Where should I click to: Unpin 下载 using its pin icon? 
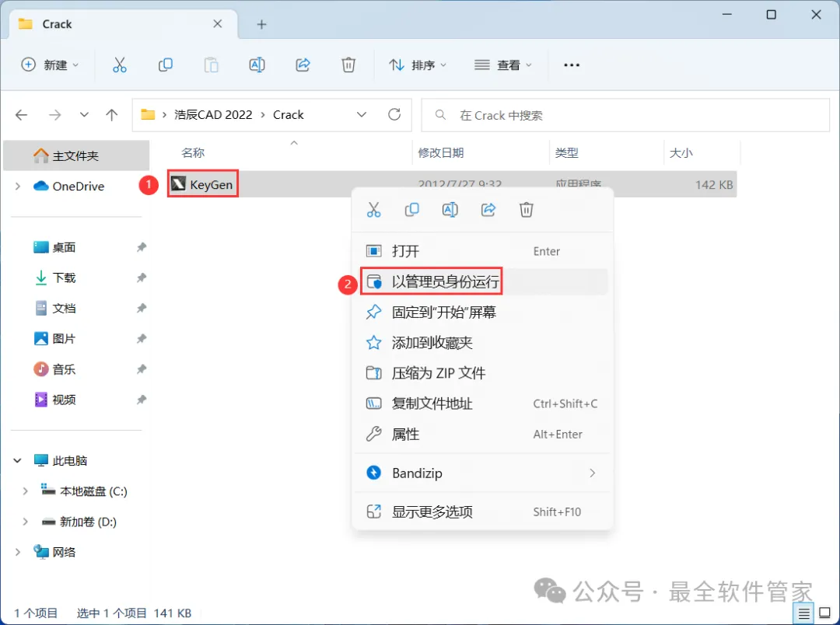coord(141,278)
